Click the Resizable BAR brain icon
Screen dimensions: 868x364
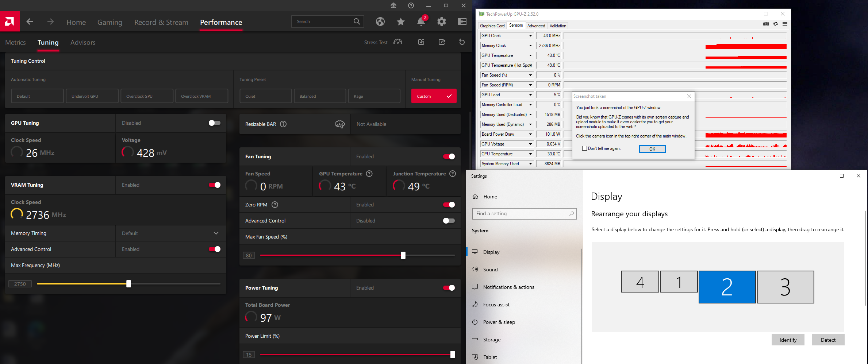click(x=340, y=124)
